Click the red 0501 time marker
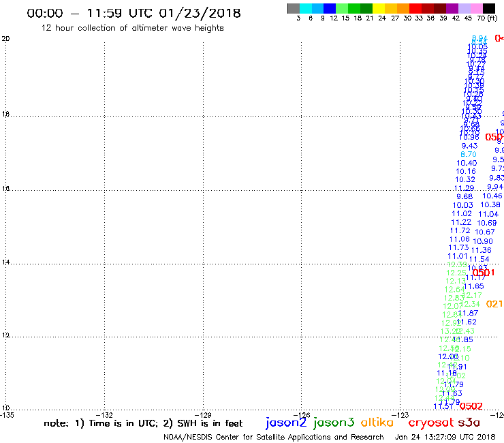The height and width of the screenshot is (443, 504). point(484,273)
